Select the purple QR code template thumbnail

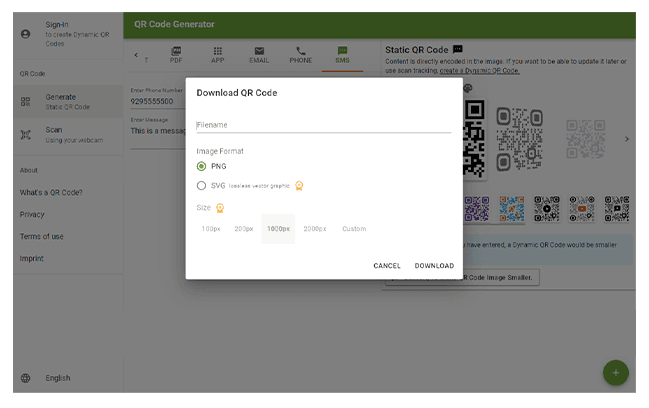[476, 209]
